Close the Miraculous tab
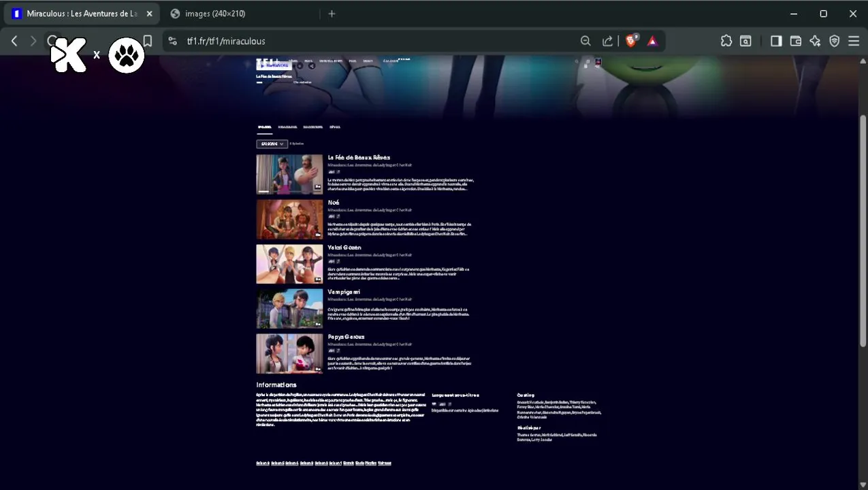The width and height of the screenshot is (868, 490). pyautogui.click(x=149, y=14)
